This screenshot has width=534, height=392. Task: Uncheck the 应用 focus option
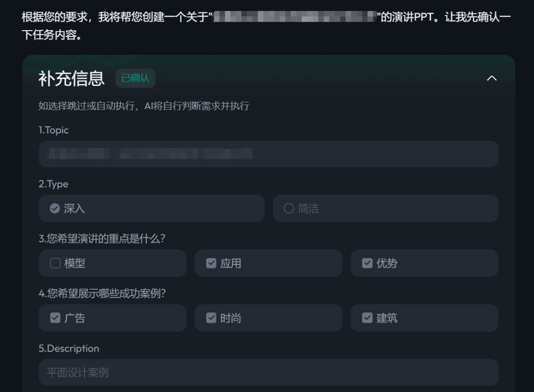pos(211,263)
